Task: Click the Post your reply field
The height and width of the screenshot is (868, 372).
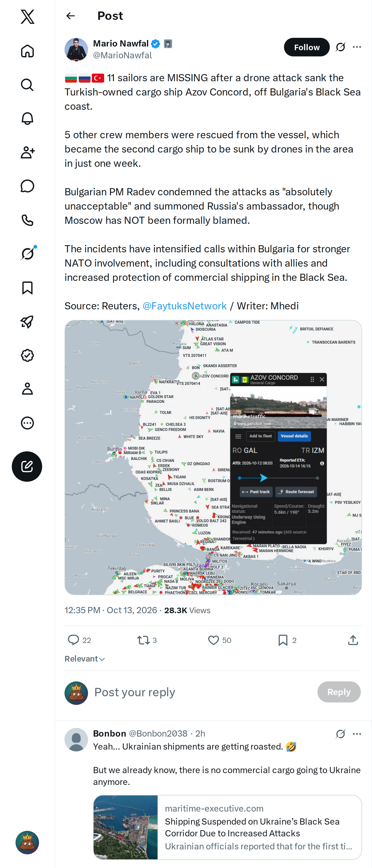Action: coord(202,692)
